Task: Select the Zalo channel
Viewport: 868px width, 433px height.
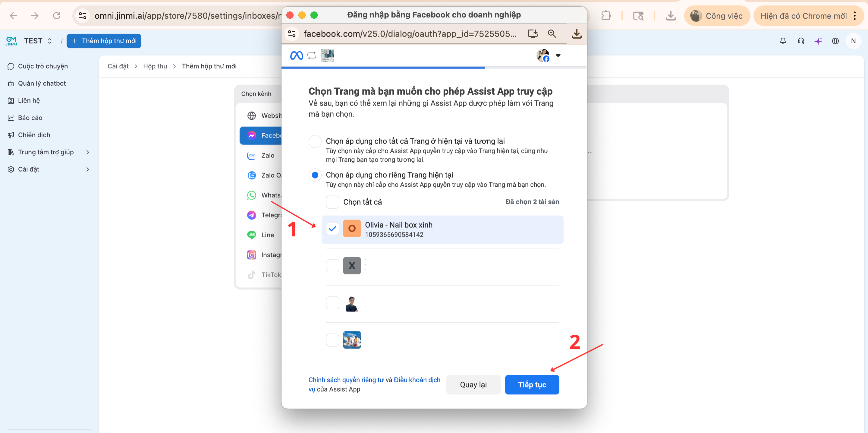Action: click(260, 156)
